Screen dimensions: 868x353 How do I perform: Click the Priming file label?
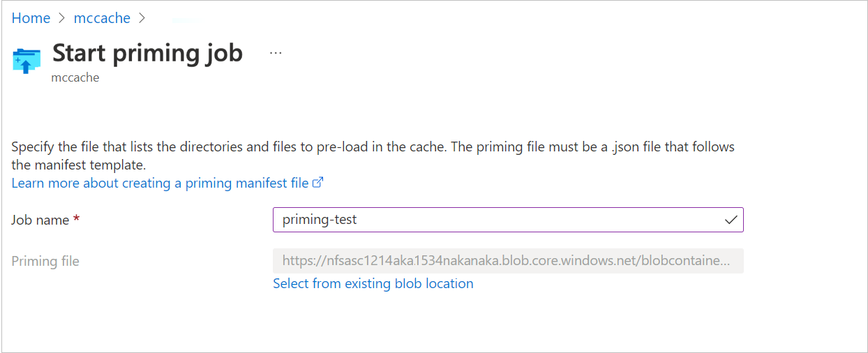pos(45,261)
